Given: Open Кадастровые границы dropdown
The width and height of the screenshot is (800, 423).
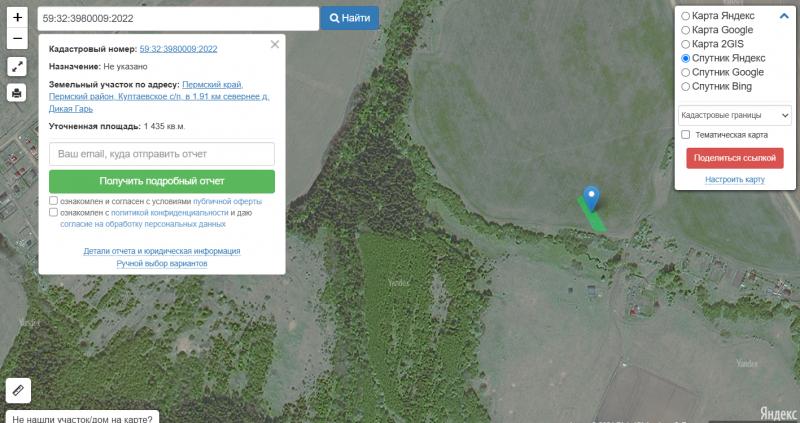Looking at the screenshot, I should pyautogui.click(x=735, y=115).
